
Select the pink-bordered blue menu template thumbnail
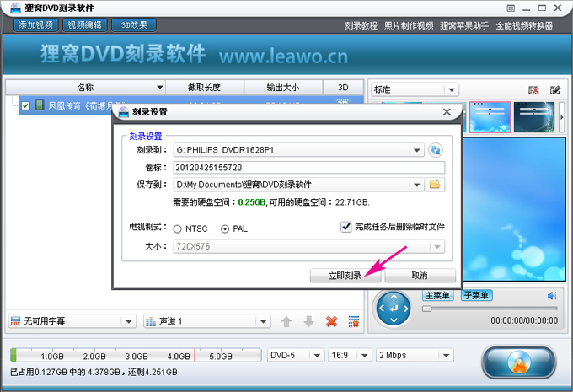[x=490, y=117]
